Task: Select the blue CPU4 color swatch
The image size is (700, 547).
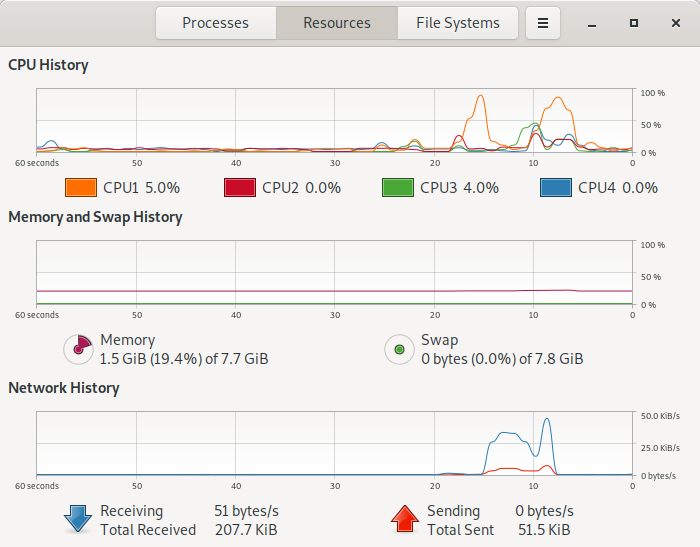Action: (x=555, y=187)
